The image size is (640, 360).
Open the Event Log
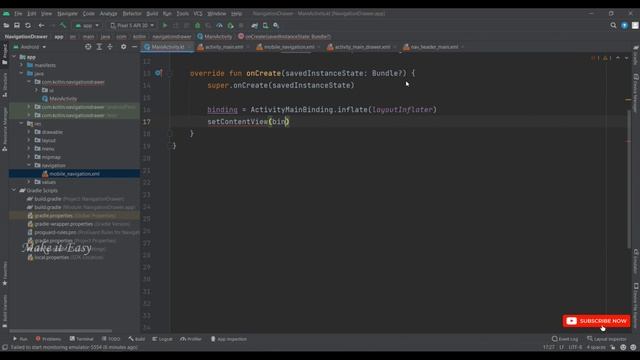(565, 339)
